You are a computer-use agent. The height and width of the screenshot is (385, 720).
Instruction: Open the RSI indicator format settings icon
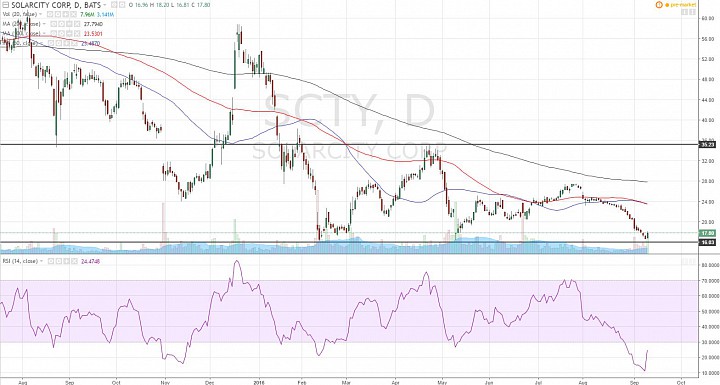tap(59, 261)
